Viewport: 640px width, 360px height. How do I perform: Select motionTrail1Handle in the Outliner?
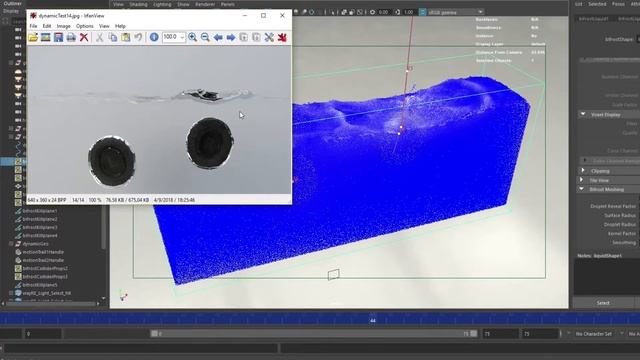[x=43, y=252]
